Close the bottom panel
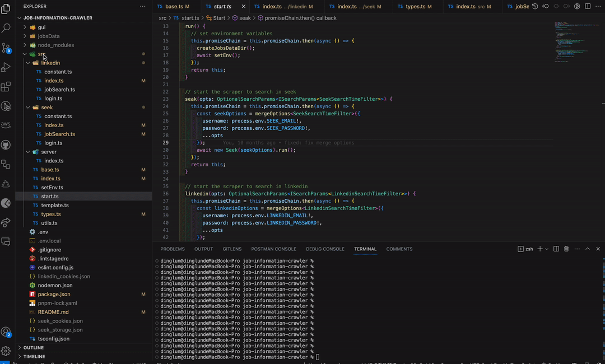 point(598,249)
